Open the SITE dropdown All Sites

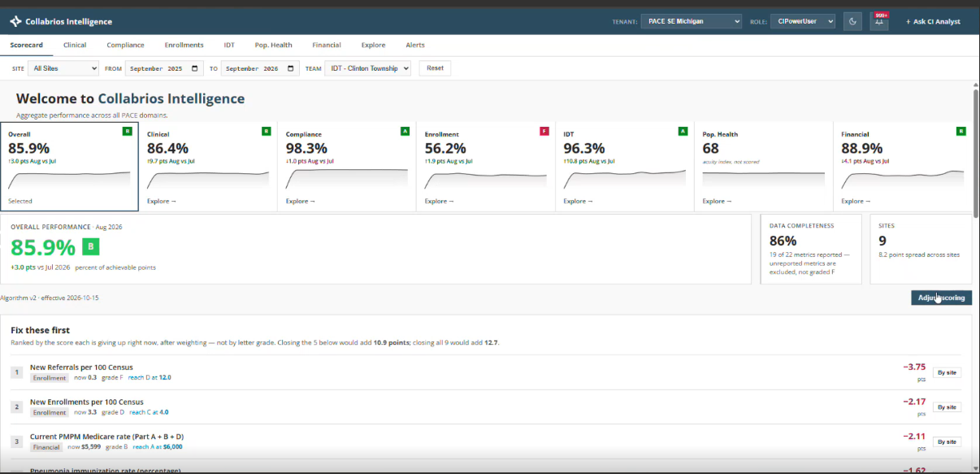pos(63,68)
